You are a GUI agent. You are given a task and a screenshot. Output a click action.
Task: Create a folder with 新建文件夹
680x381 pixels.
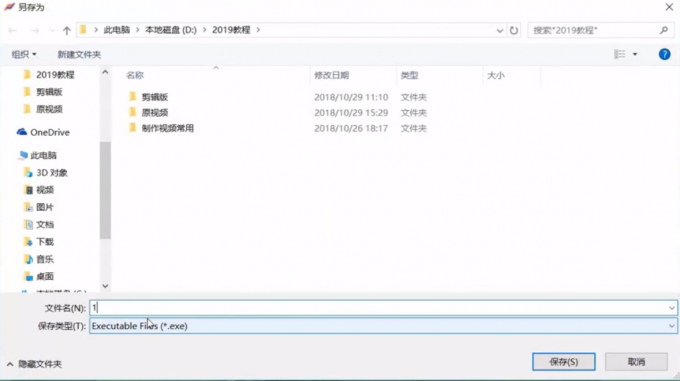tap(79, 54)
